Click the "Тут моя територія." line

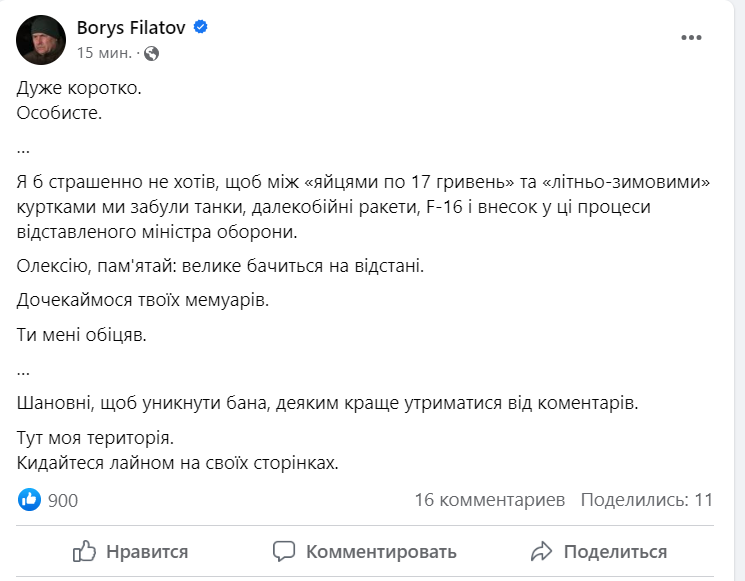(x=95, y=438)
